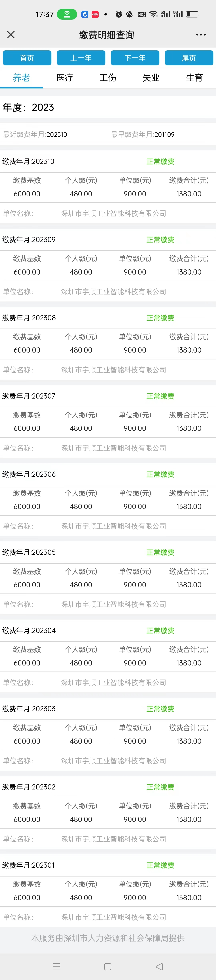Screen dimensions: 216x980
Task: Switch to the 工伤 work injury tab
Action: pos(108,78)
